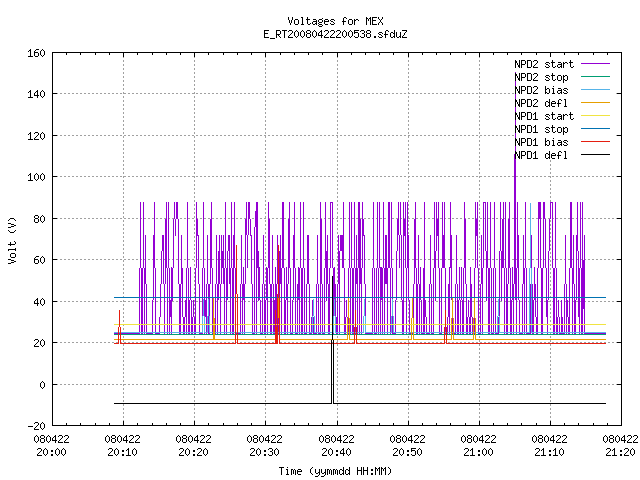The image size is (640, 480).
Task: Click the 'NPD2 bias' legend label
Action: pyautogui.click(x=541, y=90)
